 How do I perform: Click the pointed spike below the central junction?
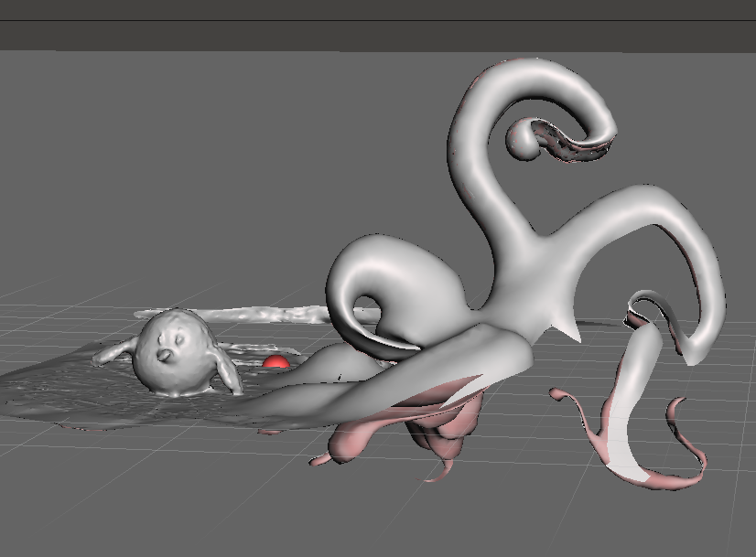click(569, 329)
